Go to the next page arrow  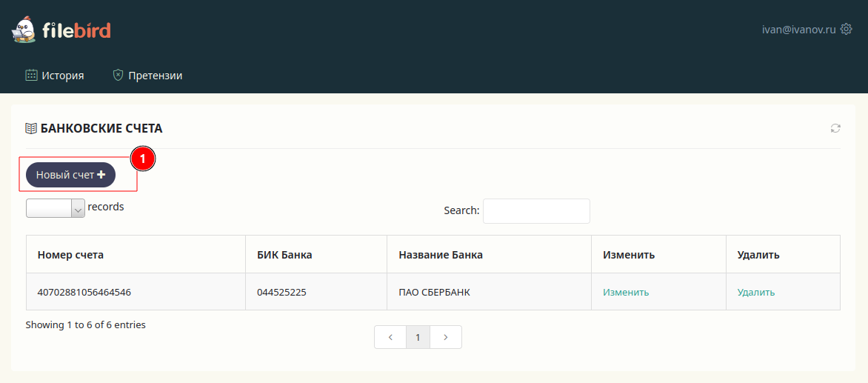(x=446, y=337)
